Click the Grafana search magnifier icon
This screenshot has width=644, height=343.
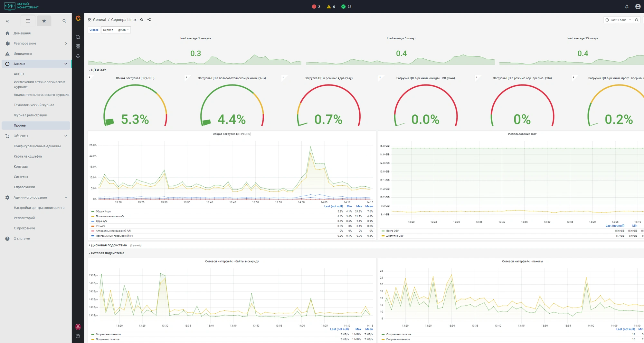pyautogui.click(x=78, y=37)
